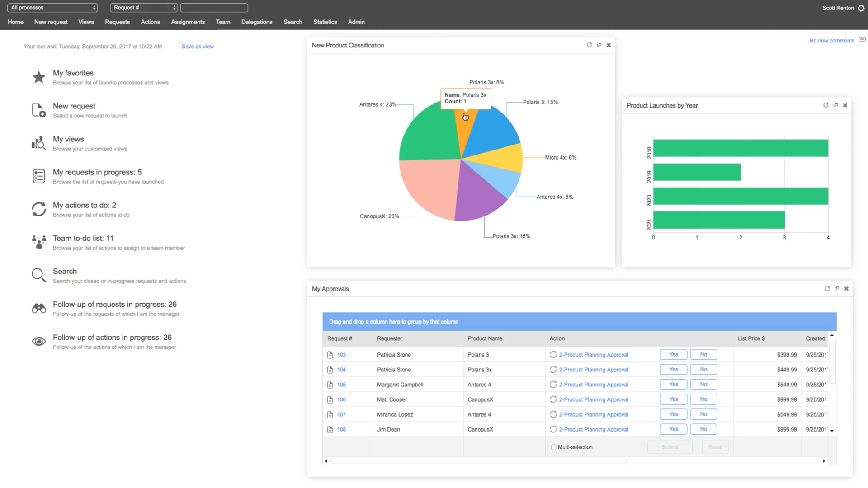This screenshot has height=488, width=868.
Task: Open Search via the magnifier icon
Action: 38,275
